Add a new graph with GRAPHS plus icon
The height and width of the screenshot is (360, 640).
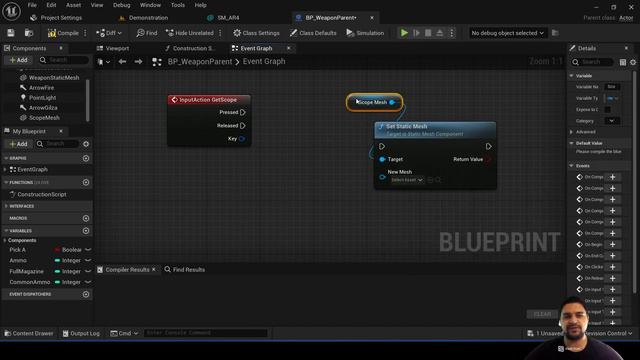pyautogui.click(x=86, y=158)
